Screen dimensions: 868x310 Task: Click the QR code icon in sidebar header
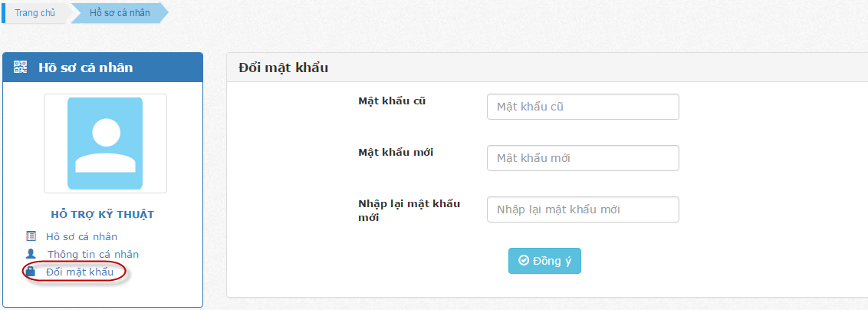pos(20,68)
